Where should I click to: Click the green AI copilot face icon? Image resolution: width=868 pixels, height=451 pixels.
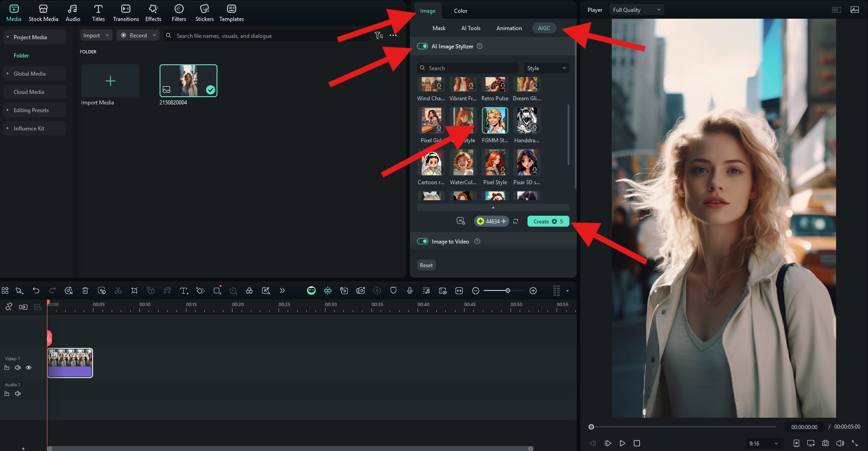click(x=311, y=290)
